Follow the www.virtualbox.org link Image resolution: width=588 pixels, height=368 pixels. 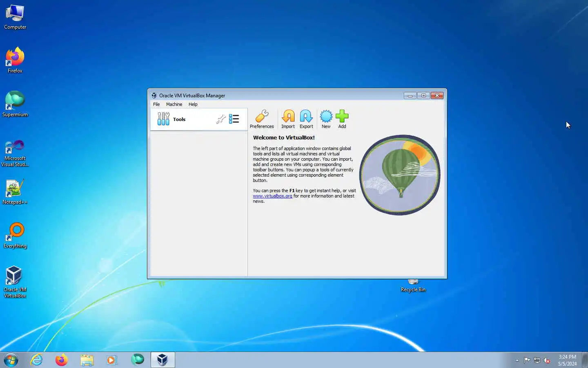272,196
